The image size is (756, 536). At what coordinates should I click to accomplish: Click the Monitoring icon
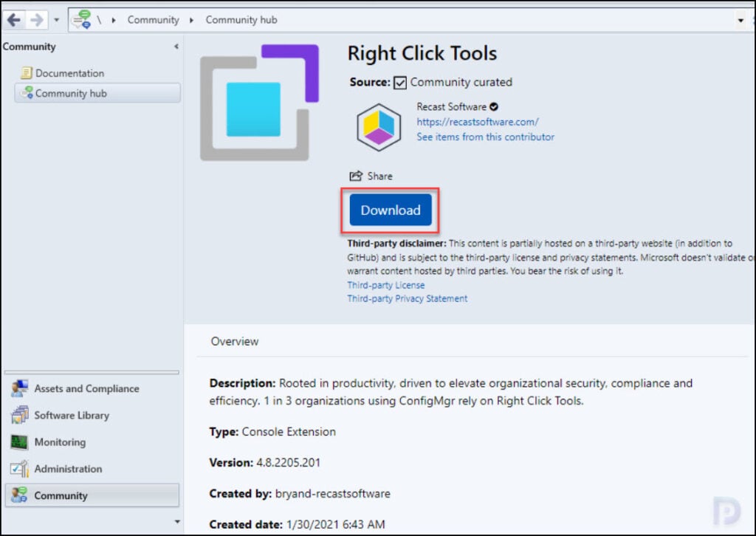tap(19, 442)
